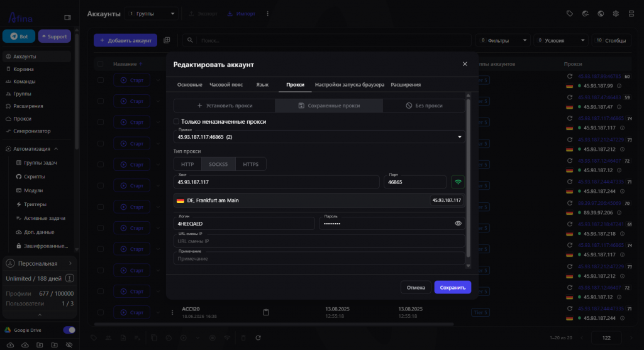Check the ACC120 row checkbox
The image size is (644, 350).
pos(101,312)
